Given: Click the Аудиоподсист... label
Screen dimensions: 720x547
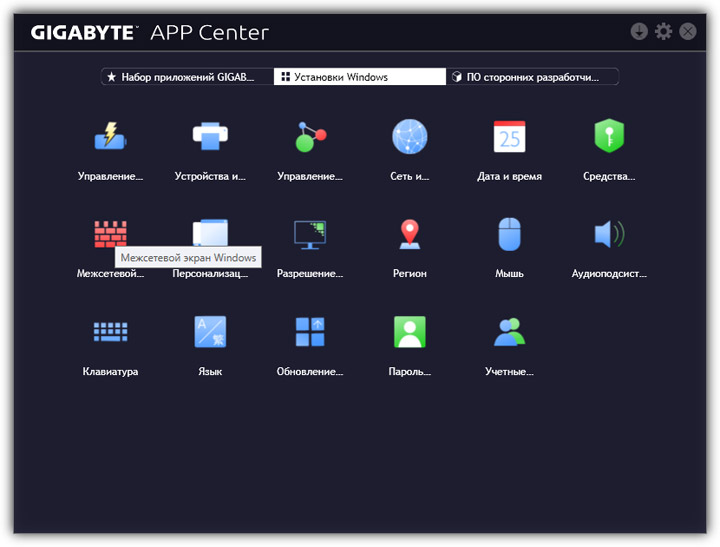Looking at the screenshot, I should click(609, 274).
